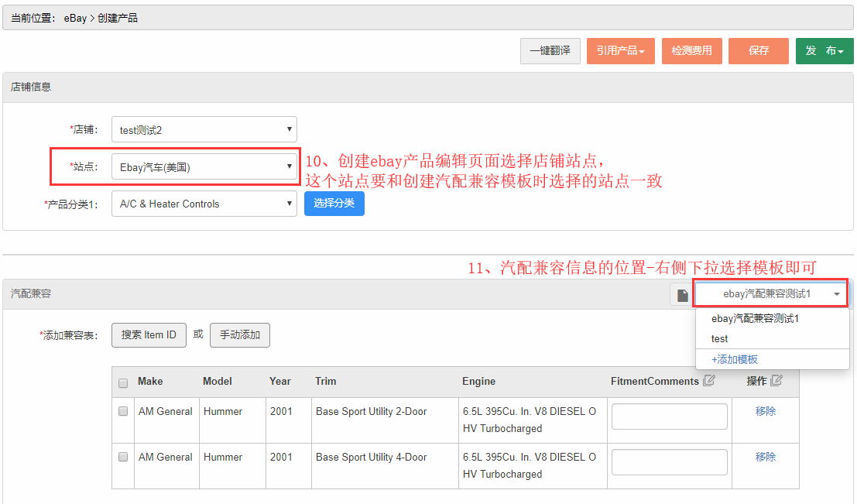Click eBay in the breadcrumb
This screenshot has height=504, width=857.
(x=75, y=18)
